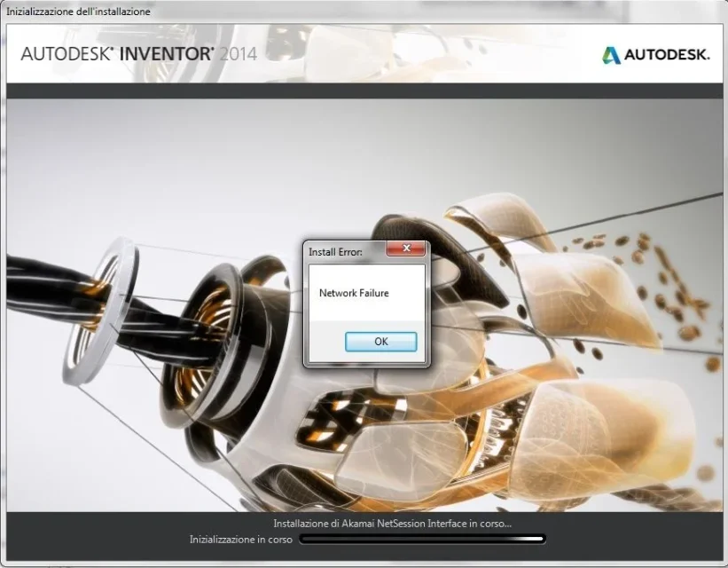The image size is (728, 568).
Task: Click the Install Error dialog title
Action: coord(335,252)
